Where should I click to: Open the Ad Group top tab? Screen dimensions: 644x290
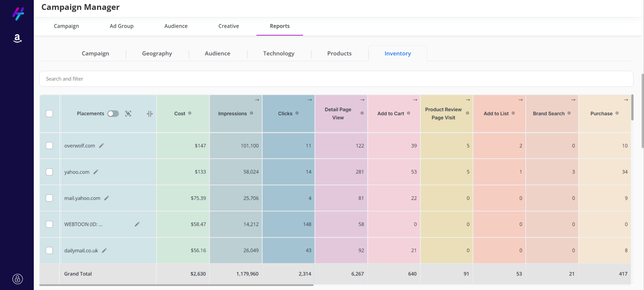(122, 26)
